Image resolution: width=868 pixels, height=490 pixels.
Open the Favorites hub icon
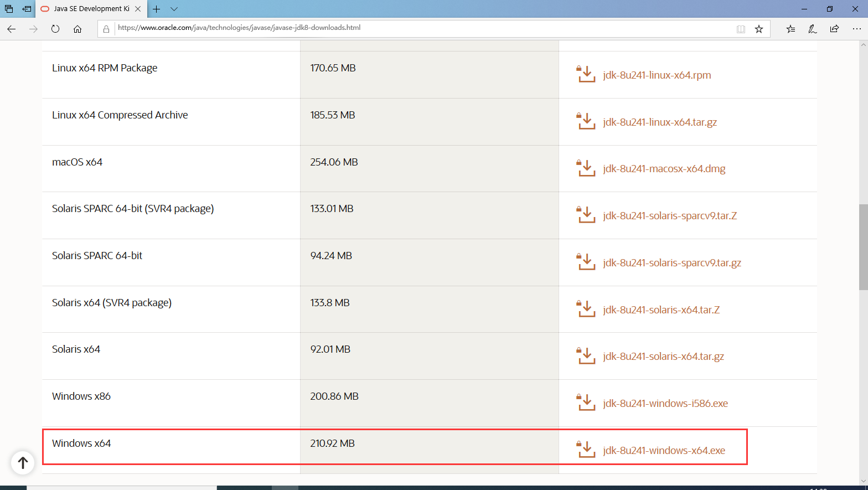790,29
